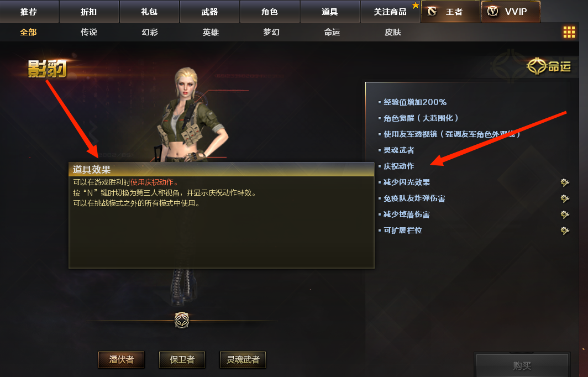Select the 英雄 sub-category
Image resolution: width=588 pixels, height=377 pixels.
[211, 32]
